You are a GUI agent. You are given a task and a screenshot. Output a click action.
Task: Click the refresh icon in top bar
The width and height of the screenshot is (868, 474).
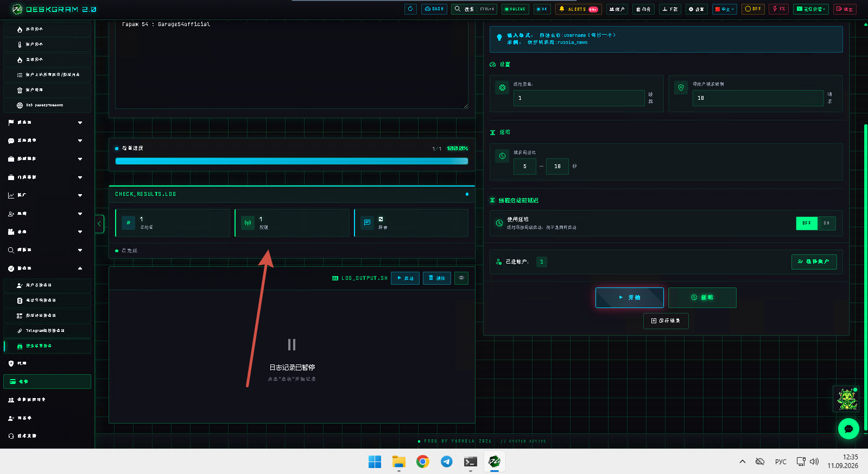(x=410, y=9)
